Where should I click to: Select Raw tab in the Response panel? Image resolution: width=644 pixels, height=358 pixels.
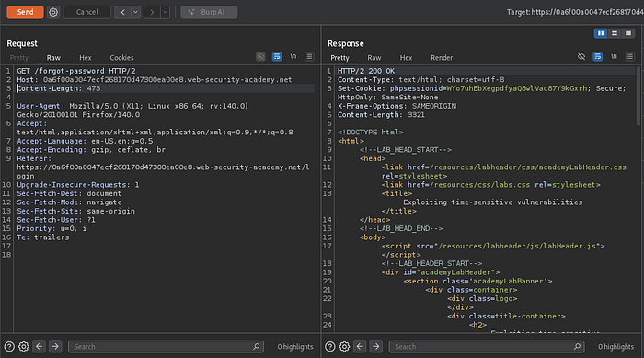(x=374, y=58)
